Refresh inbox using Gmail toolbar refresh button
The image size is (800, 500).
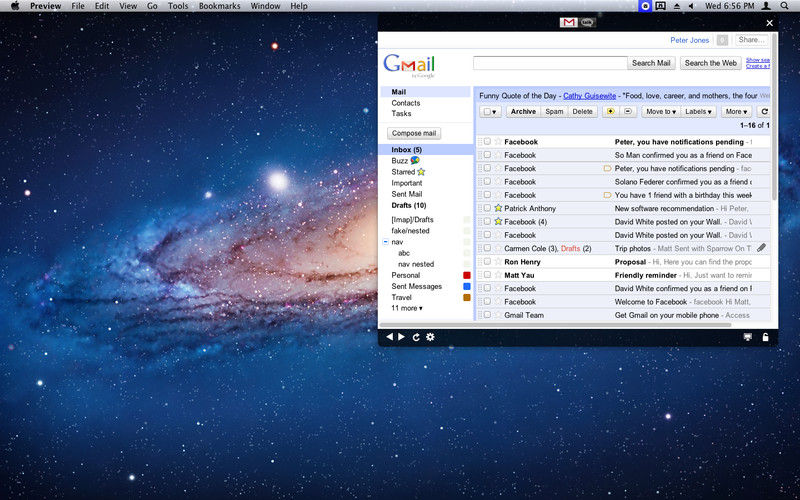coord(764,111)
